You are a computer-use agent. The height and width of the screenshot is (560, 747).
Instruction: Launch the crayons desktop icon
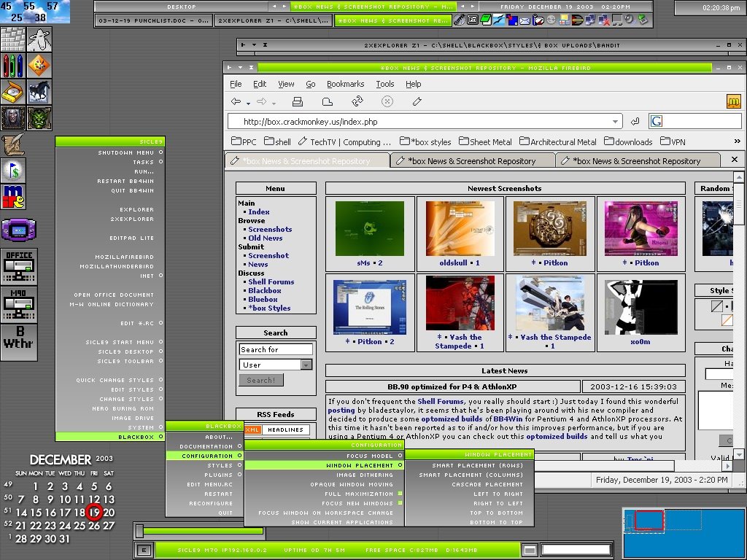pyautogui.click(x=13, y=66)
